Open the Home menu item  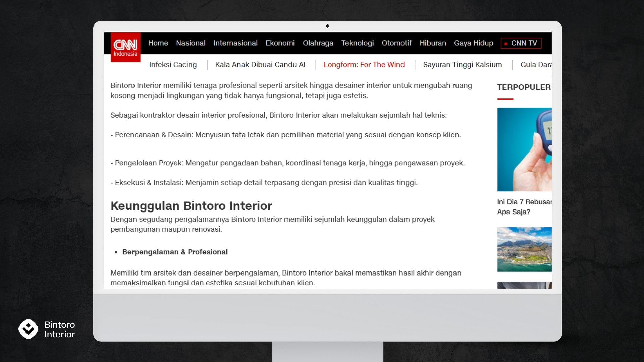(158, 43)
